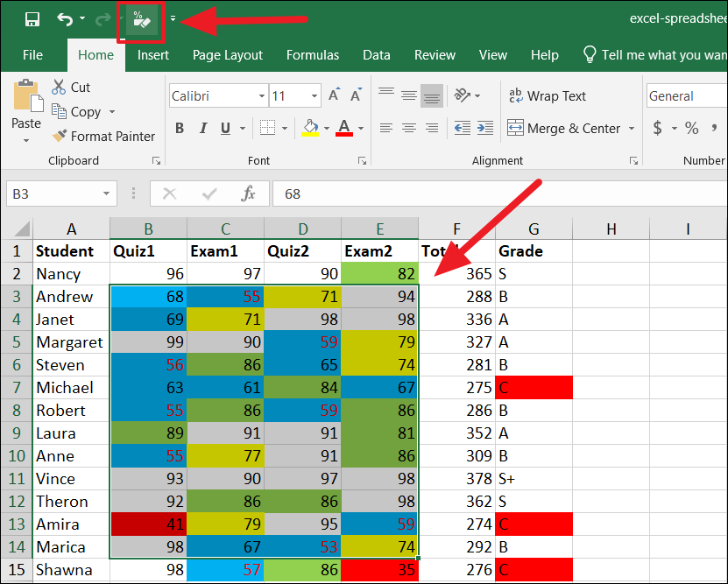The height and width of the screenshot is (584, 728).
Task: Toggle Bold formatting
Action: point(179,127)
